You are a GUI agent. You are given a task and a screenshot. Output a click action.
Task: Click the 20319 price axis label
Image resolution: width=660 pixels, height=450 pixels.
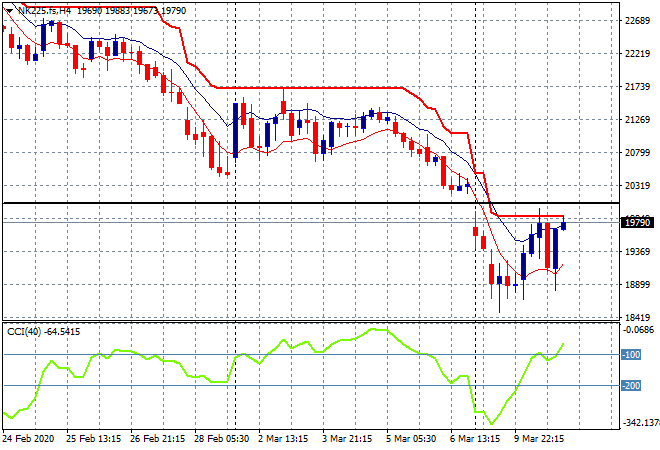637,186
